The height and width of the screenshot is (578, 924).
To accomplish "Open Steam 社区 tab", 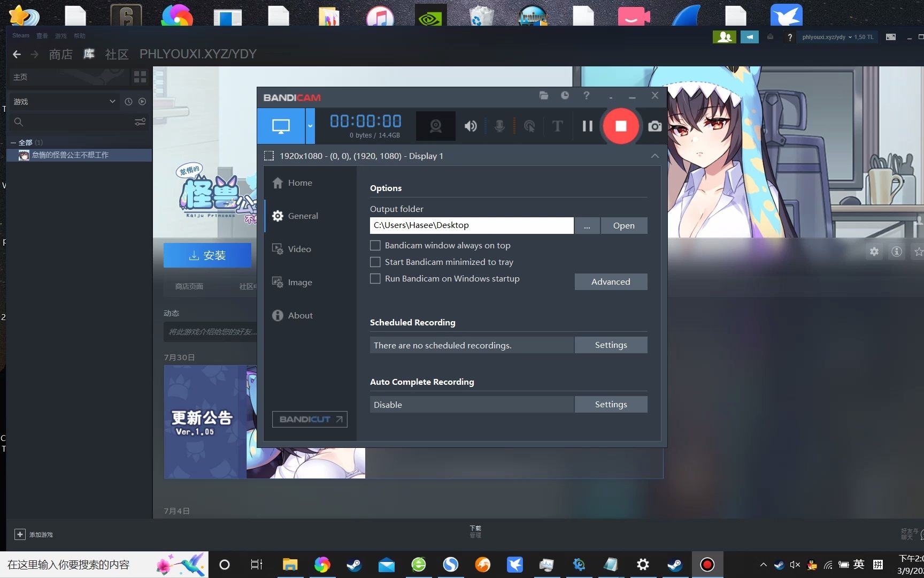I will point(117,54).
